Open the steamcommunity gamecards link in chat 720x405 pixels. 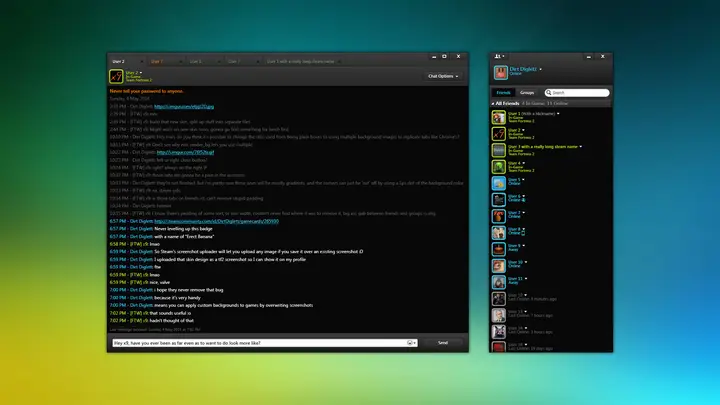[x=216, y=221]
